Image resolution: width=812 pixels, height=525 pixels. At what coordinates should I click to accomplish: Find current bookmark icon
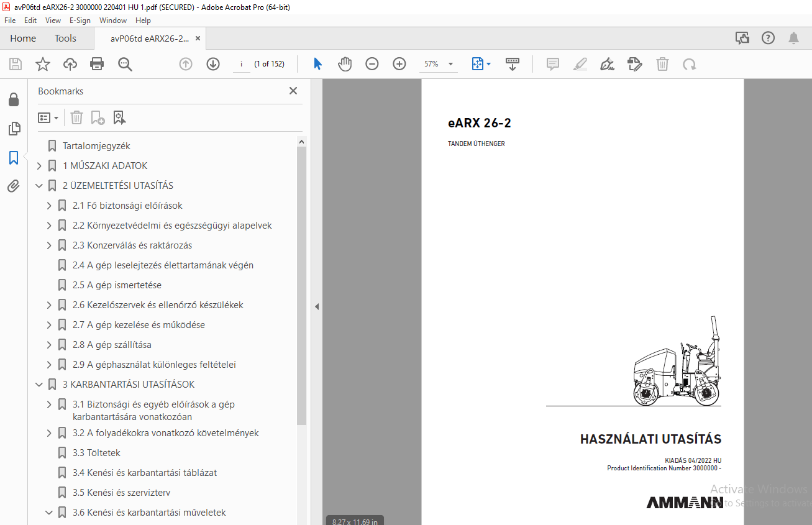click(119, 117)
